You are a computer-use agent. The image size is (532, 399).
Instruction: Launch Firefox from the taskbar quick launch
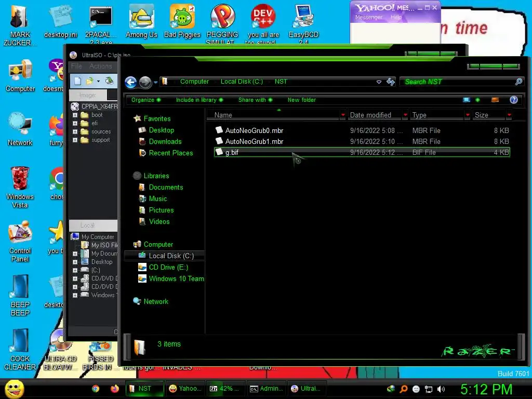click(115, 389)
